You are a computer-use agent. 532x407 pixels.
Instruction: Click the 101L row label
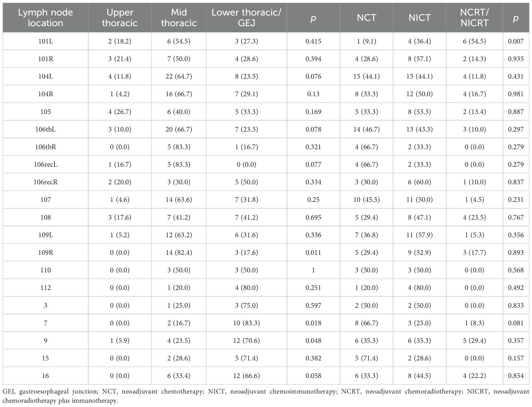pos(46,41)
